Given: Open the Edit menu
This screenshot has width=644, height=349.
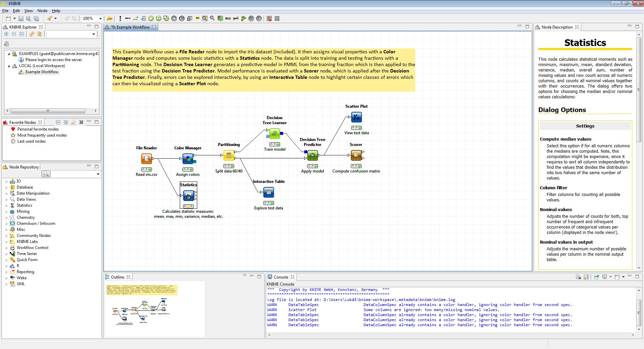Looking at the screenshot, I should pos(16,11).
